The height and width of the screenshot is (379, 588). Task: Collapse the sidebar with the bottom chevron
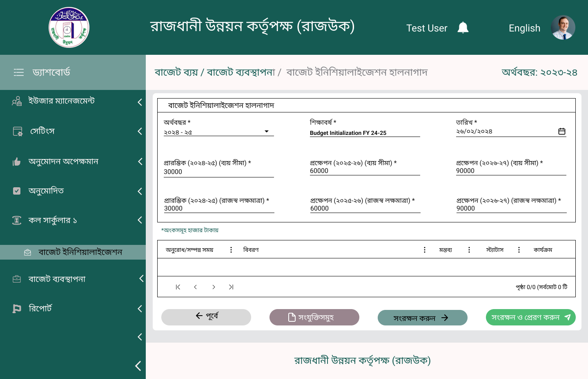(x=138, y=366)
